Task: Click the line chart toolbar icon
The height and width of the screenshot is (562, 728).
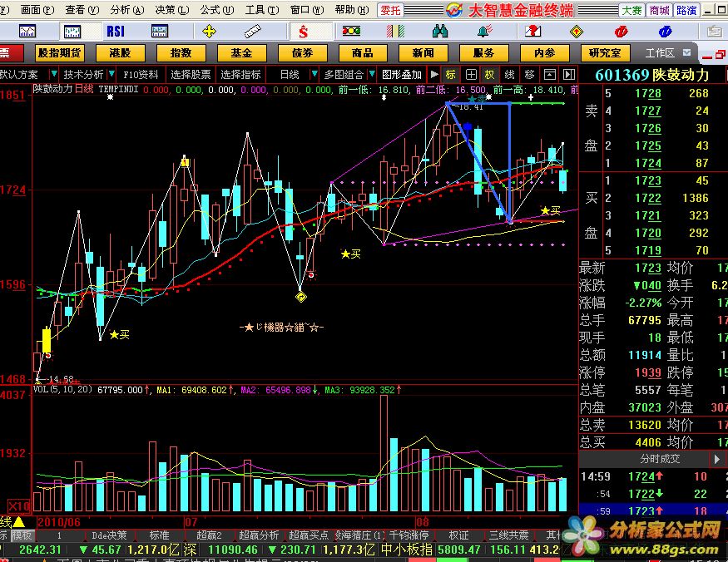Action: point(27,31)
